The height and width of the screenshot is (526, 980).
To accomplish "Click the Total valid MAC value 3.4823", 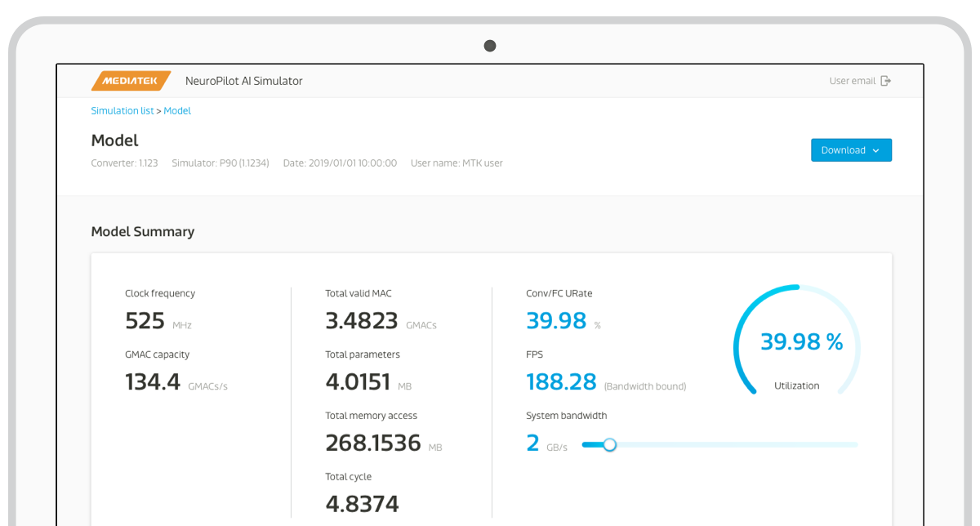I will [x=361, y=321].
